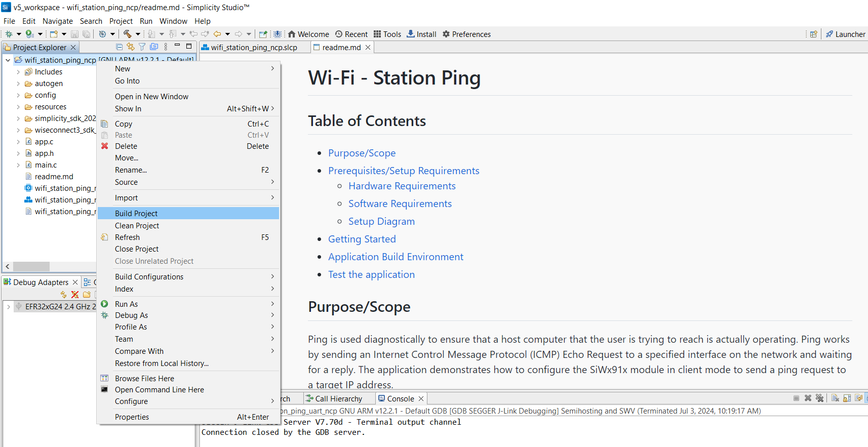Switch to the wifi_station_ping_ncp.slcp tab
This screenshot has height=447, width=868.
coord(254,47)
